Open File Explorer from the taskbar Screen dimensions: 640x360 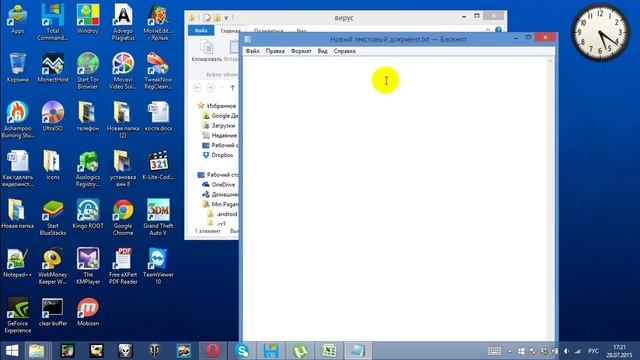[37, 351]
